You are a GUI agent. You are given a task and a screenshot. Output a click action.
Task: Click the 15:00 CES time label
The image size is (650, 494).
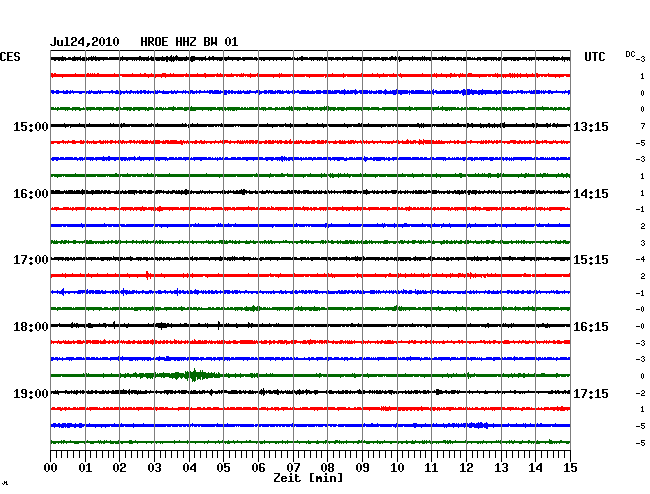tap(31, 126)
